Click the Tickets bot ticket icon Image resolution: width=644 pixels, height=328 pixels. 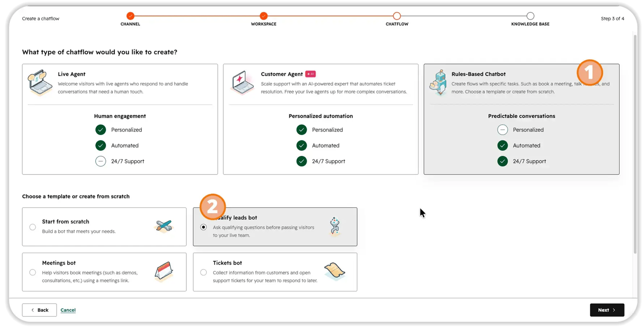334,272
